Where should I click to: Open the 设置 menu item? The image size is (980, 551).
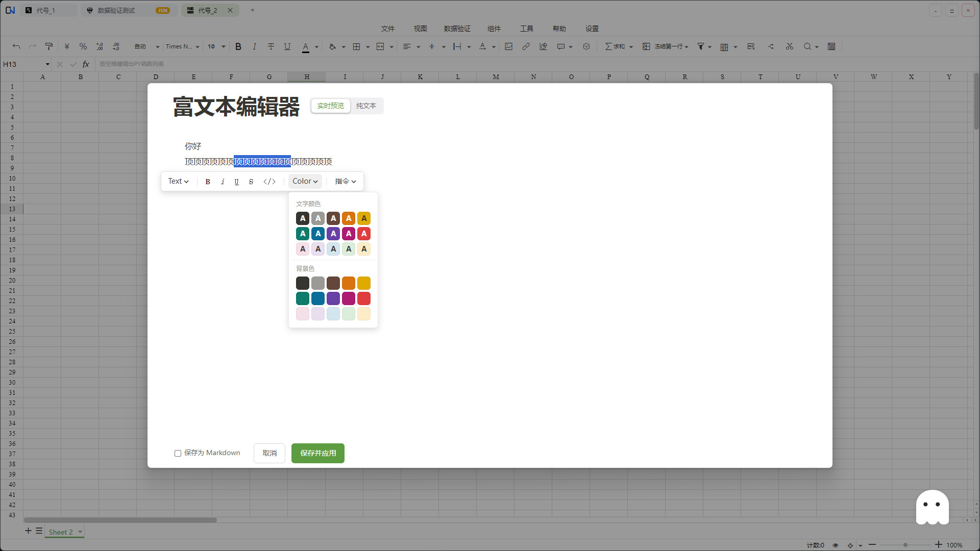(592, 29)
